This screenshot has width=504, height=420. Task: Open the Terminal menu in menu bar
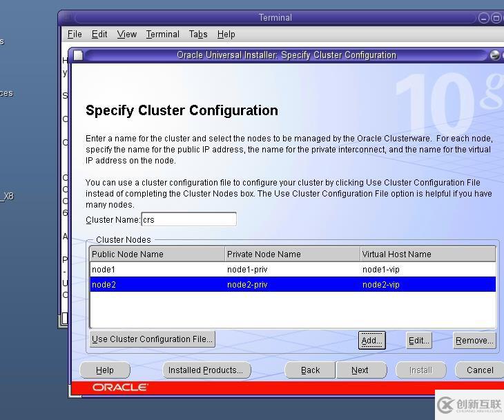coord(163,34)
